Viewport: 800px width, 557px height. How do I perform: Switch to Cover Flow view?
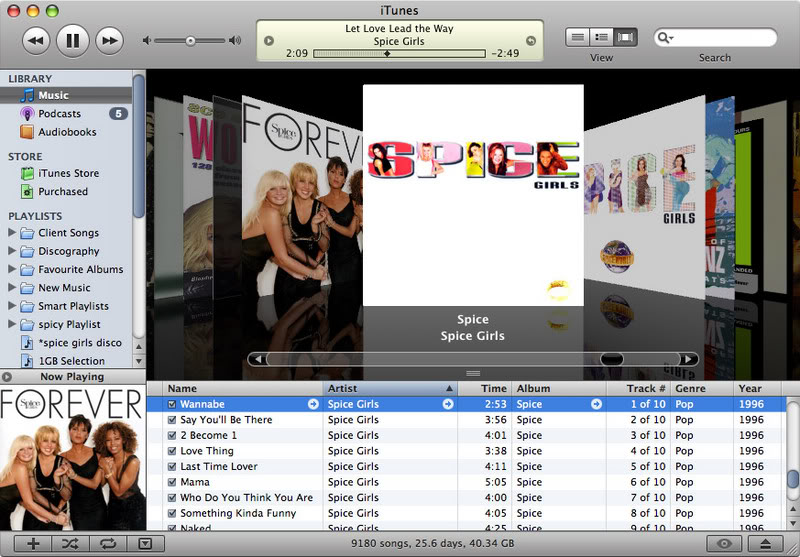(x=626, y=37)
